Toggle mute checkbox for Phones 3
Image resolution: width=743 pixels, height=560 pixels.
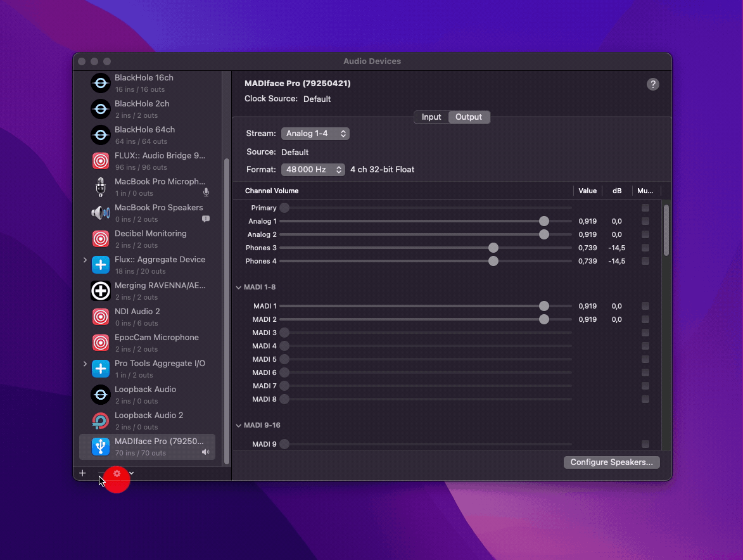pos(645,248)
